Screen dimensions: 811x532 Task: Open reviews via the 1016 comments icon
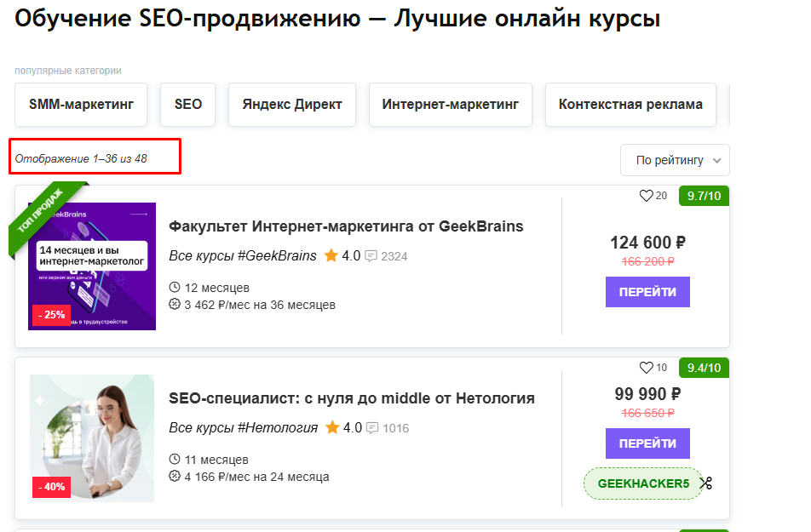coord(372,428)
